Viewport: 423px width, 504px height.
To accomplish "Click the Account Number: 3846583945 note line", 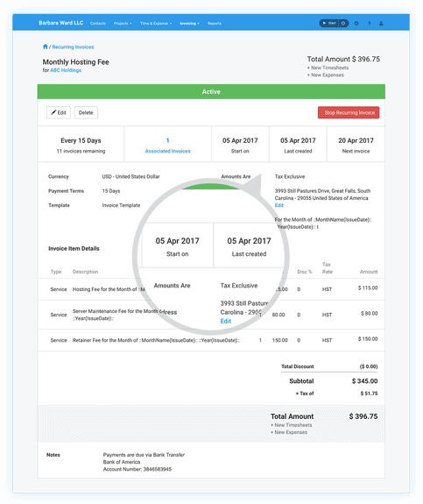I will (137, 469).
